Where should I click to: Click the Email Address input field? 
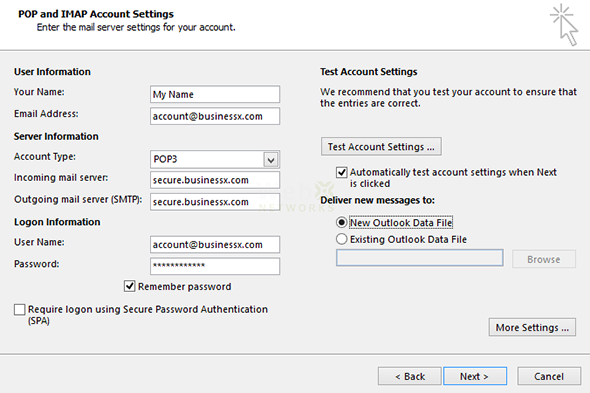click(215, 116)
